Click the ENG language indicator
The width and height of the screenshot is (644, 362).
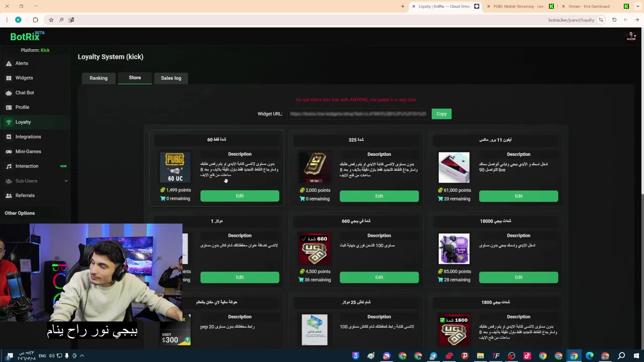point(42,356)
